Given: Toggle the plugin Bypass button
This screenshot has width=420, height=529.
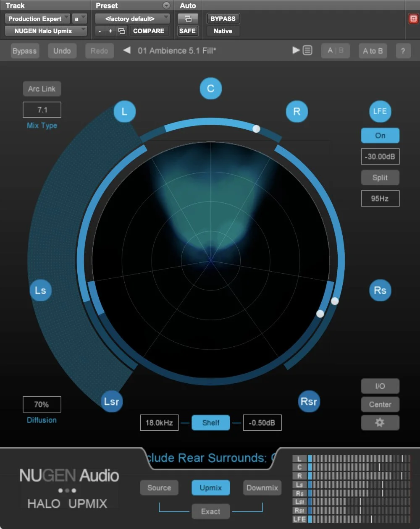Looking at the screenshot, I should pyautogui.click(x=24, y=51).
